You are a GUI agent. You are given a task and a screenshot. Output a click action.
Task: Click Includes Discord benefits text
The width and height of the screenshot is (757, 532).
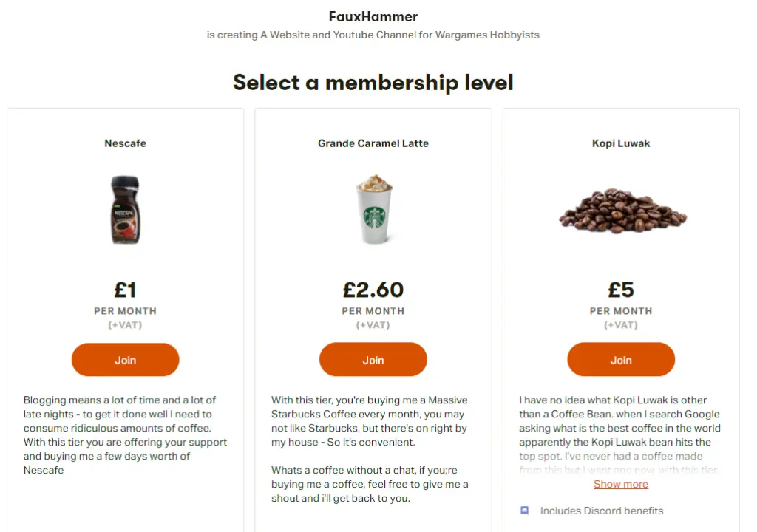(602, 511)
